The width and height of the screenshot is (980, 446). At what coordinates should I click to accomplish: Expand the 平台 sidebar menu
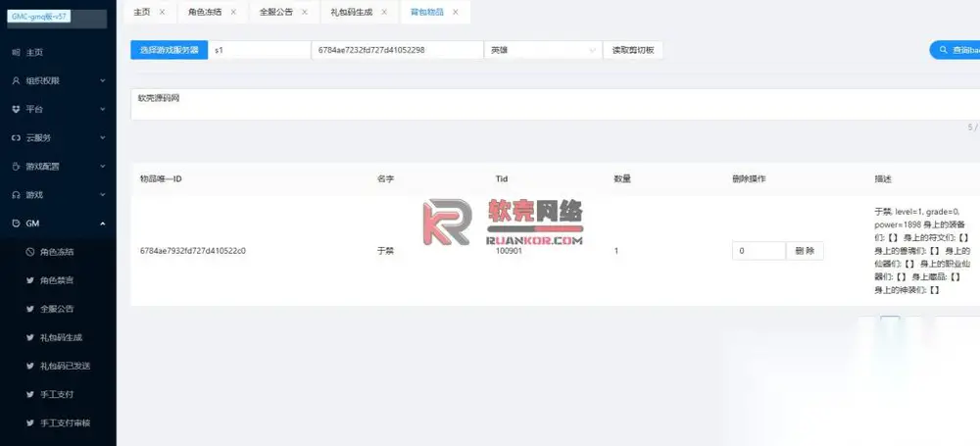point(103,110)
